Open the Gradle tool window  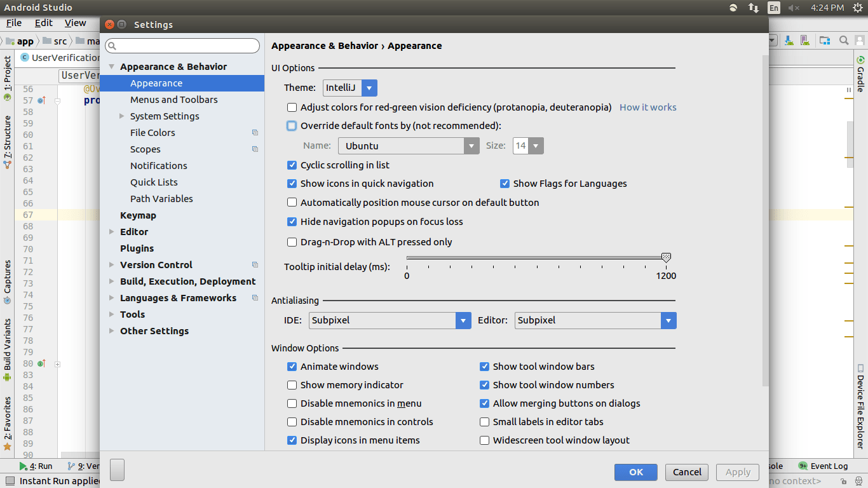tap(860, 74)
